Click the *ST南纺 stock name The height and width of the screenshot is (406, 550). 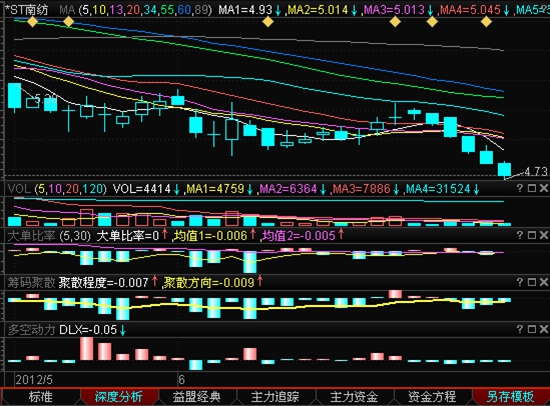(x=27, y=10)
